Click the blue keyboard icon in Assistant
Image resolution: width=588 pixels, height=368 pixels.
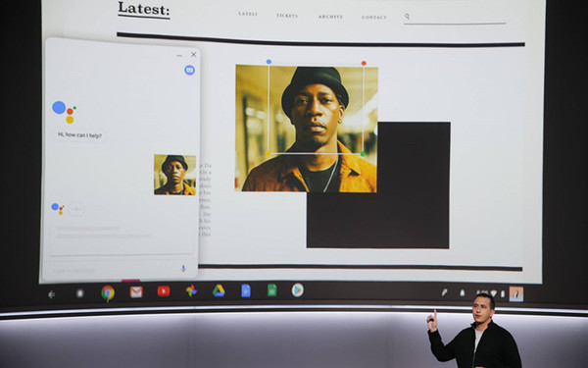coord(189,71)
